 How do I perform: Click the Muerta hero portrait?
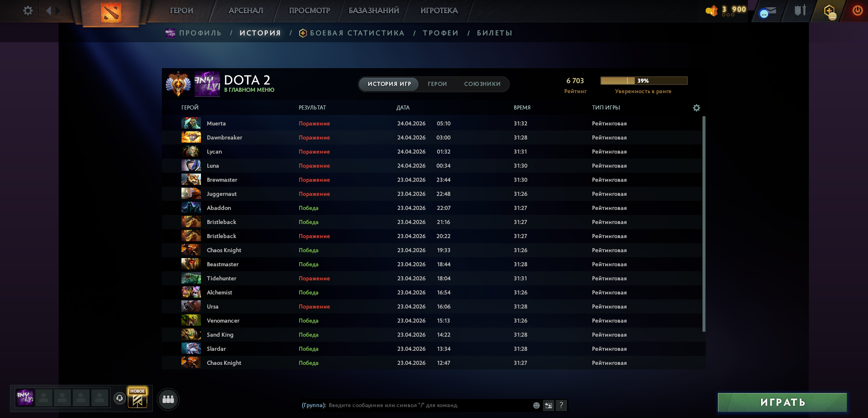[191, 123]
